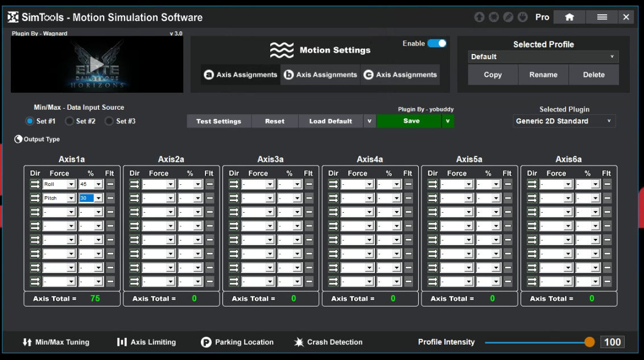Open Parking Location settings
This screenshot has width=644, height=360.
click(x=237, y=342)
